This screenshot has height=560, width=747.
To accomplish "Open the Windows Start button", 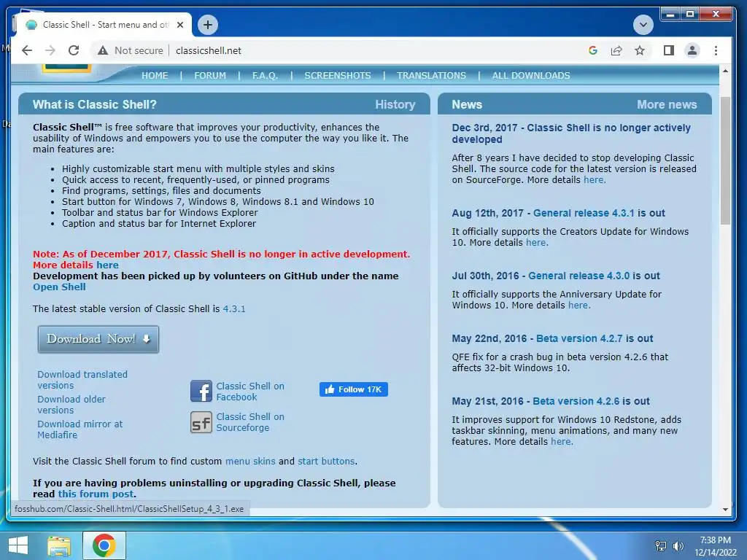I will (18, 545).
